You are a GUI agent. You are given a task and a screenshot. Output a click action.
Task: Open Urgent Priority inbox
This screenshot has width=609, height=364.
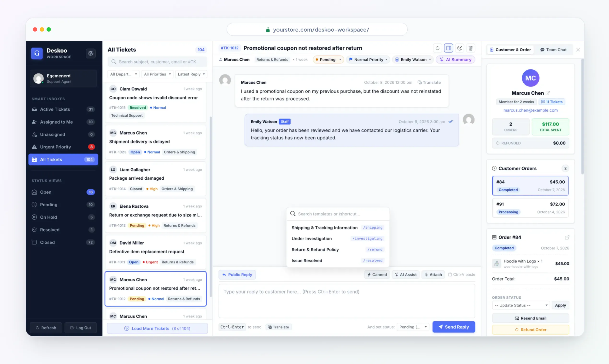click(63, 147)
